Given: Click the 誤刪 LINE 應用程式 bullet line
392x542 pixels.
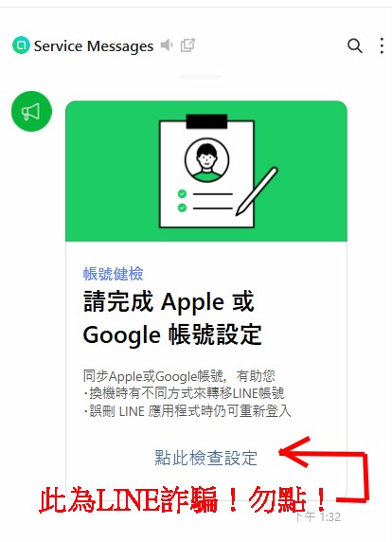Looking at the screenshot, I should (x=187, y=411).
